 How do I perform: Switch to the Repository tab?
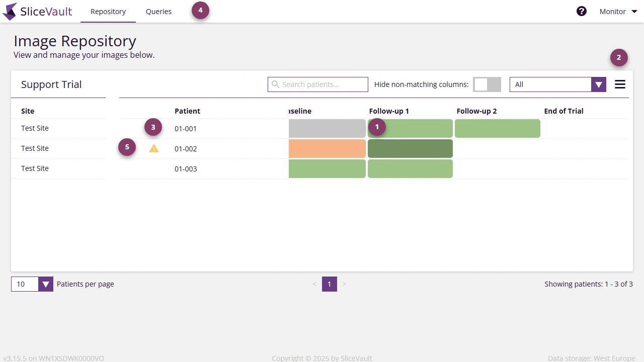point(108,11)
